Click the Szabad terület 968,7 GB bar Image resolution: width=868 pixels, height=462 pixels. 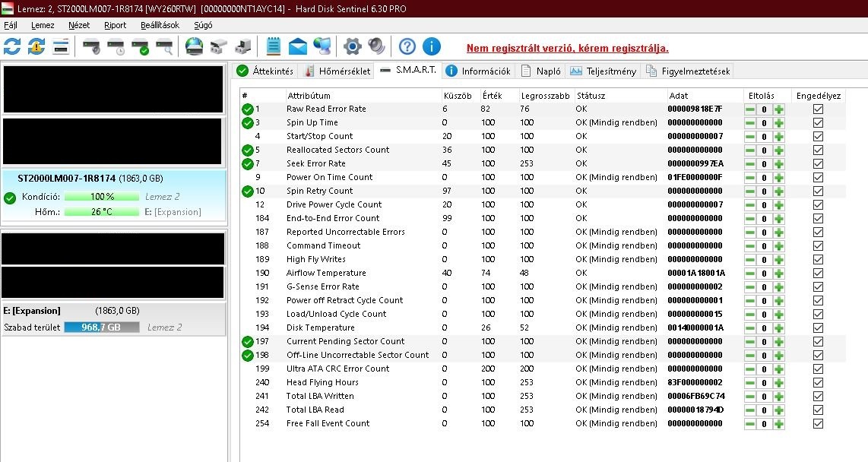[102, 327]
